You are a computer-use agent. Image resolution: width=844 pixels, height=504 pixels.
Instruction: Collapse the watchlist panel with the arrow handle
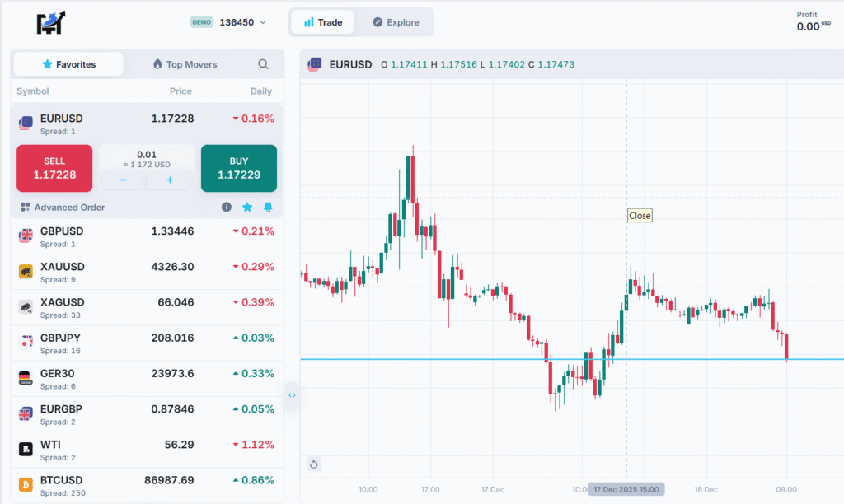292,395
